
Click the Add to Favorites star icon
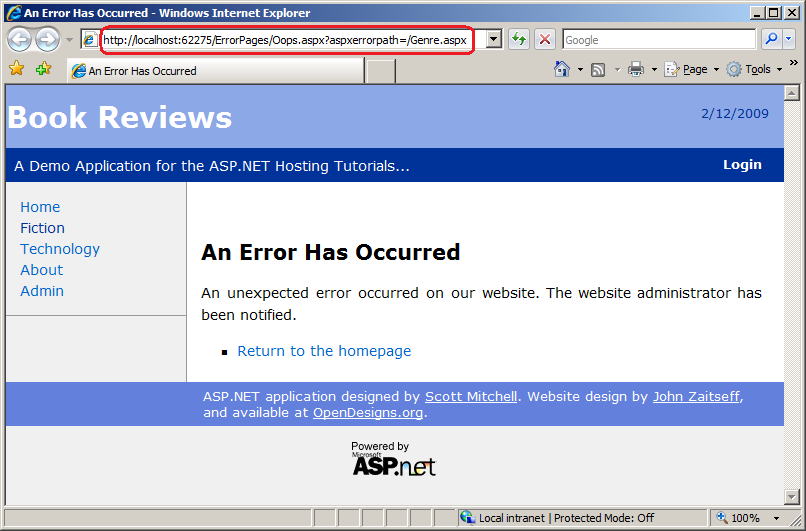coord(44,69)
